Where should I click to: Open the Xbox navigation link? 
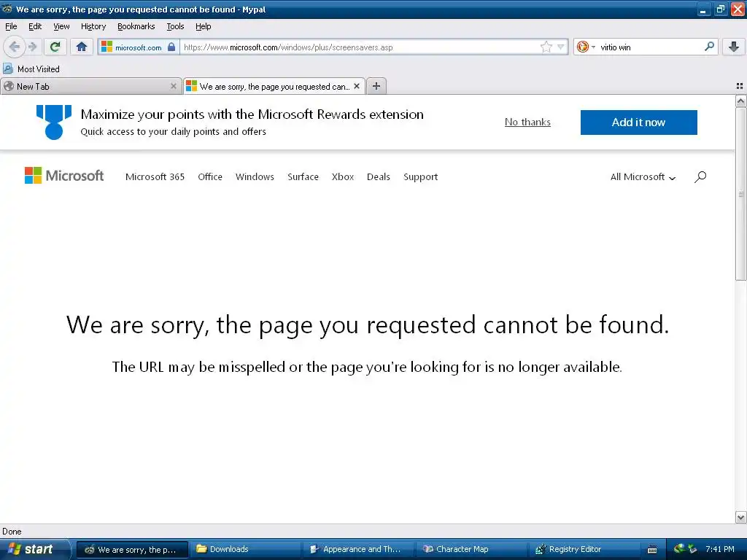343,176
